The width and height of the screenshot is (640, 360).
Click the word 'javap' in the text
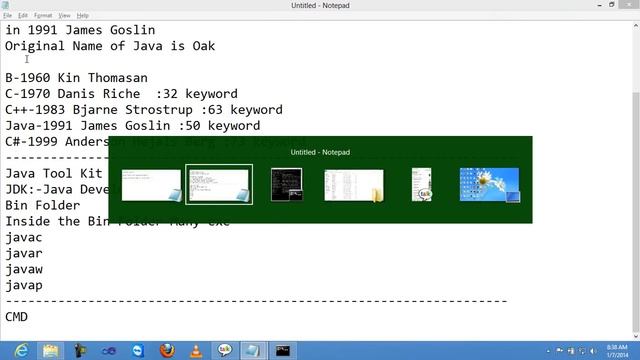[24, 285]
